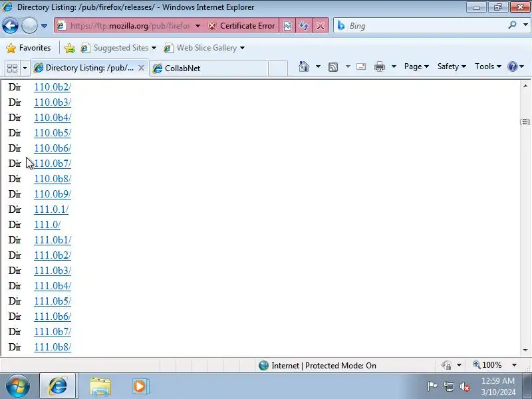Open the 111.0b8/ directory link

pos(53,347)
